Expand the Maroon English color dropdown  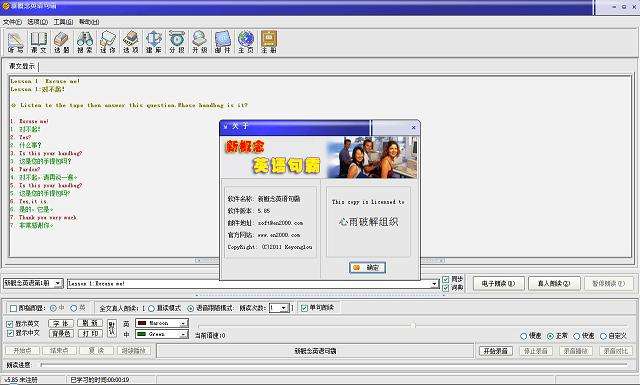[x=184, y=323]
